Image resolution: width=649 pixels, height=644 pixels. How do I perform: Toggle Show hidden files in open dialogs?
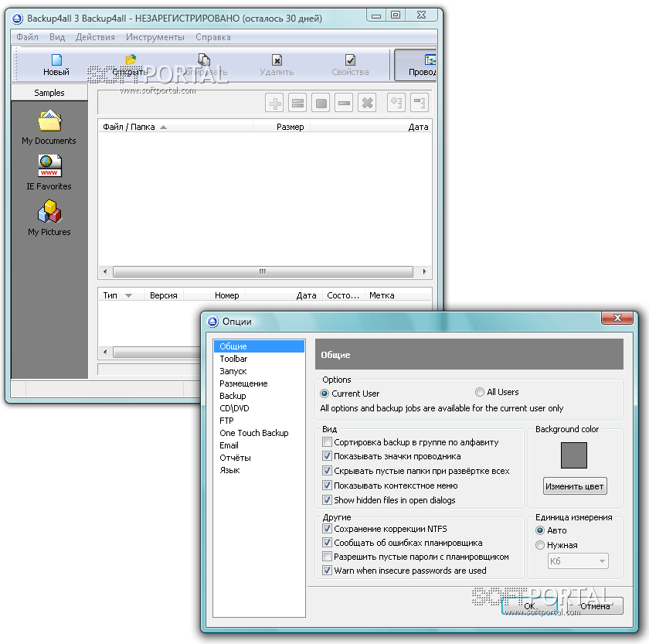coord(327,500)
